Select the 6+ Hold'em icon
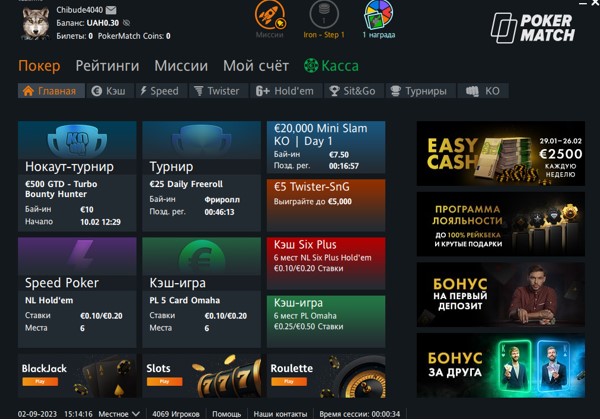The image size is (600, 420). pos(262,91)
